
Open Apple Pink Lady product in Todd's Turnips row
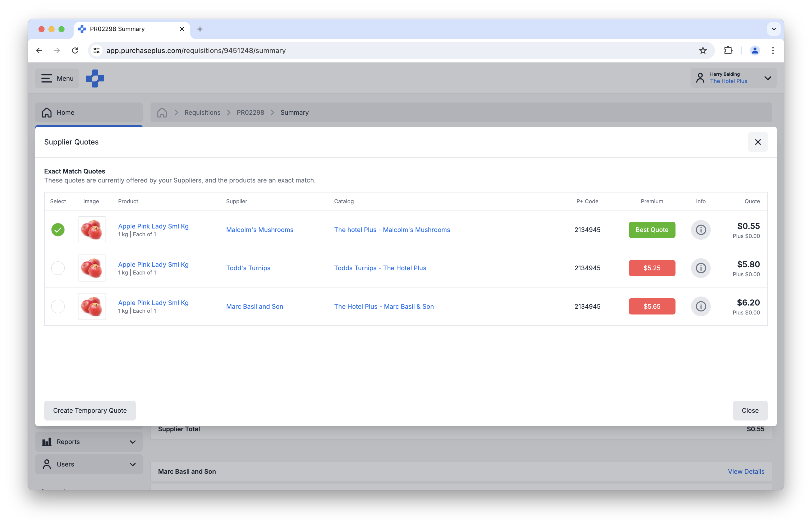[153, 264]
